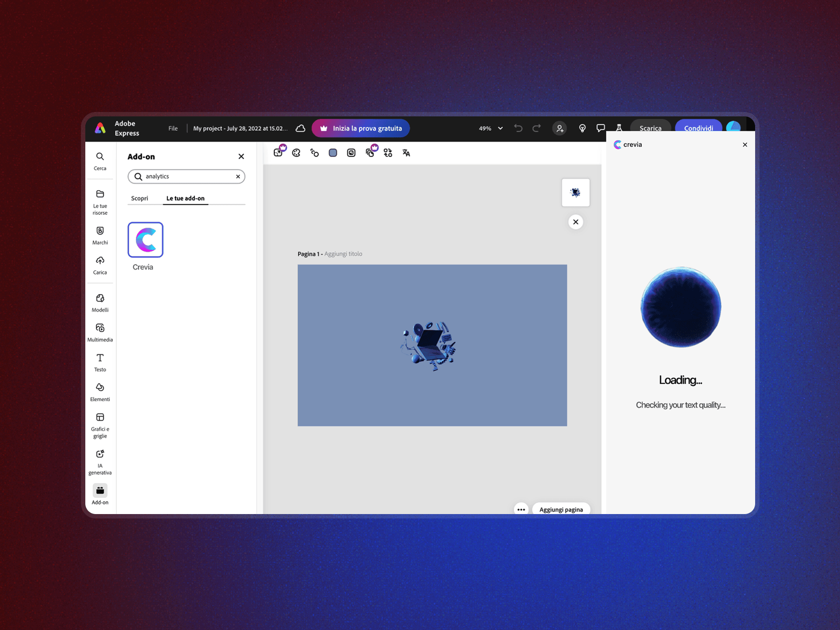Click the Aggiungi pagina button
The image size is (840, 630).
[561, 509]
